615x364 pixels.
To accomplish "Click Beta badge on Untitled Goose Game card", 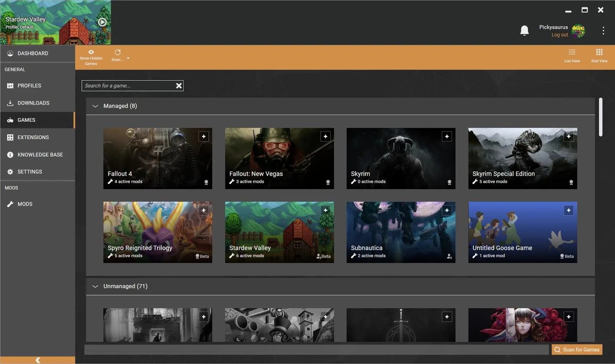I will click(567, 256).
